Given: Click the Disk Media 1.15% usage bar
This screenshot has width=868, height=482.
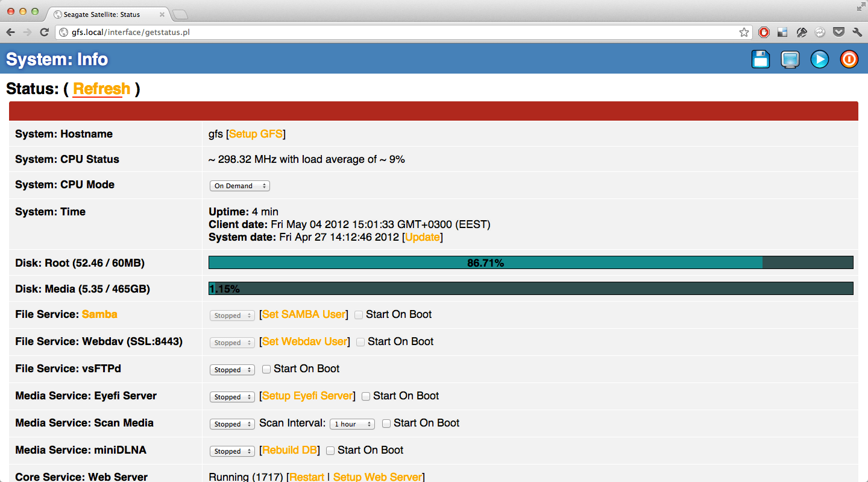Looking at the screenshot, I should [x=531, y=288].
